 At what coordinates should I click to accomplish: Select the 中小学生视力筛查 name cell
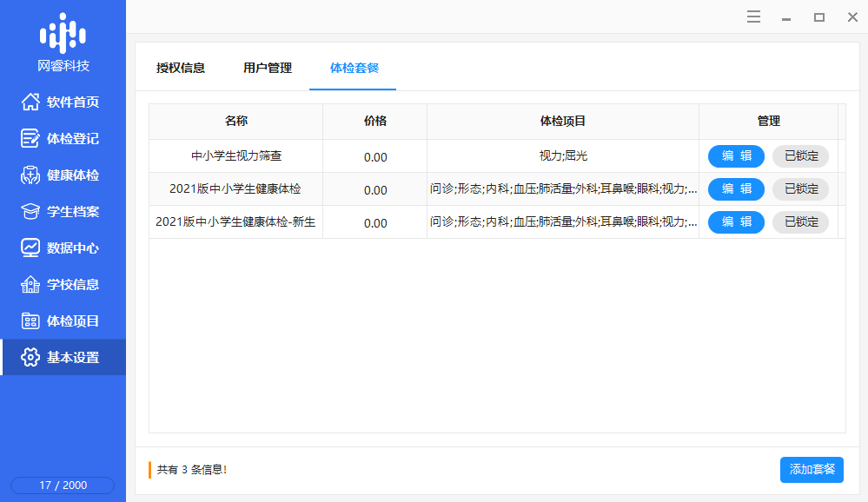pos(235,156)
